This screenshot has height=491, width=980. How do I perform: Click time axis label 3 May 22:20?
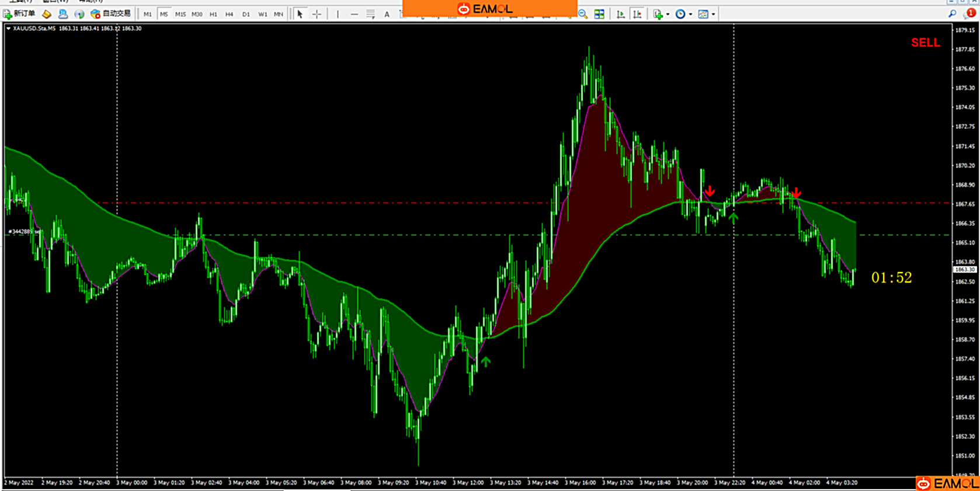pyautogui.click(x=729, y=483)
